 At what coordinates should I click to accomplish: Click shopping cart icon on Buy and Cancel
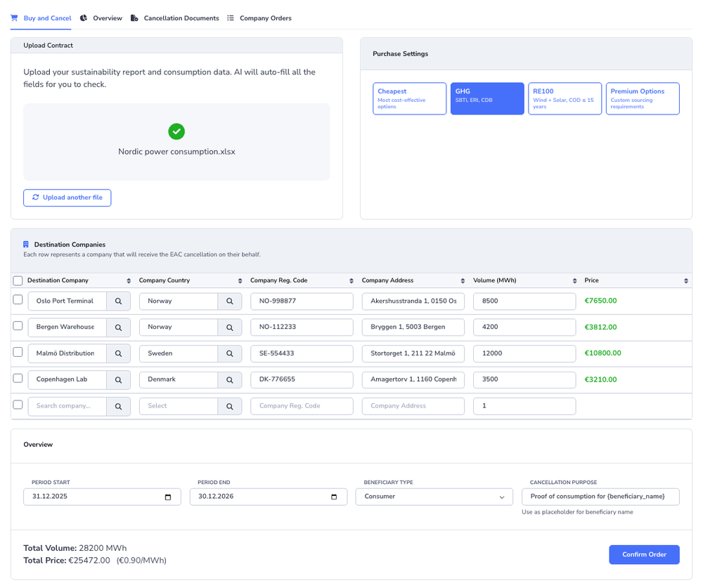click(x=14, y=18)
